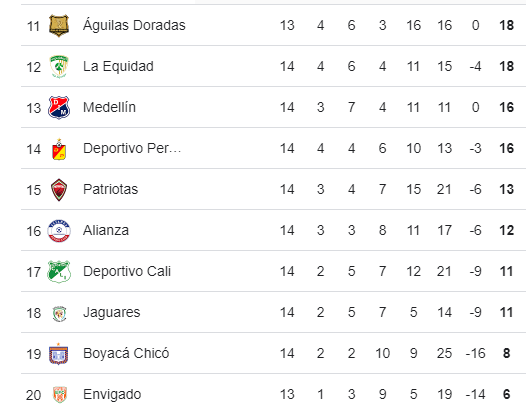Open the La Equidad team link
Image resolution: width=526 pixels, height=412 pixels.
[118, 66]
